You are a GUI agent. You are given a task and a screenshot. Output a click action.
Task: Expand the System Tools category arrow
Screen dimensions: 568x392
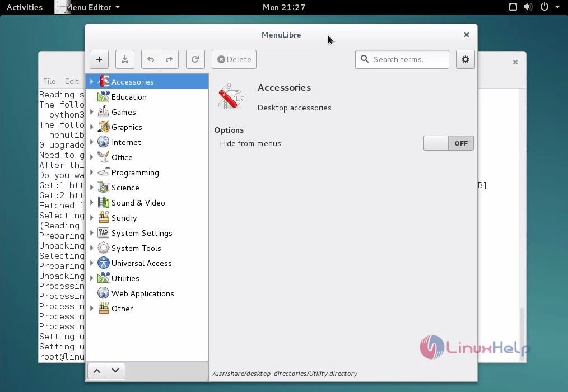tap(92, 248)
